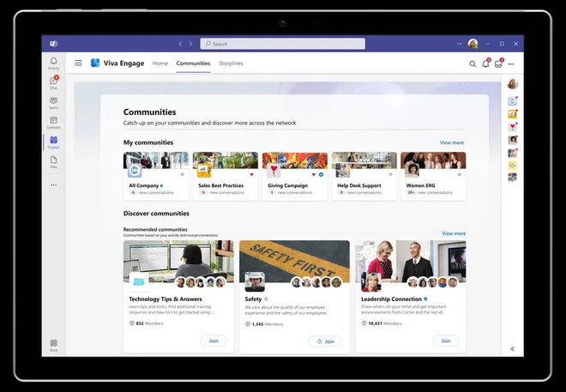Click the Viva Engage logo
The image size is (566, 392).
click(x=95, y=63)
